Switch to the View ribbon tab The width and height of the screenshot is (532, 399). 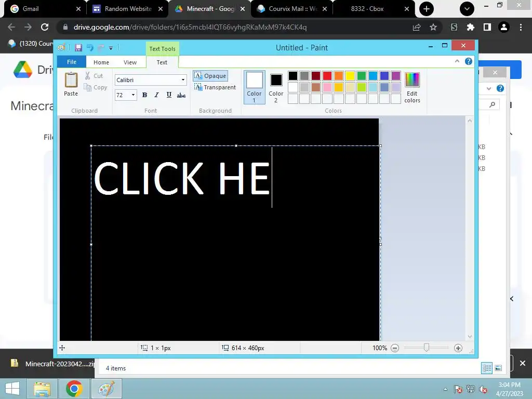pos(130,62)
